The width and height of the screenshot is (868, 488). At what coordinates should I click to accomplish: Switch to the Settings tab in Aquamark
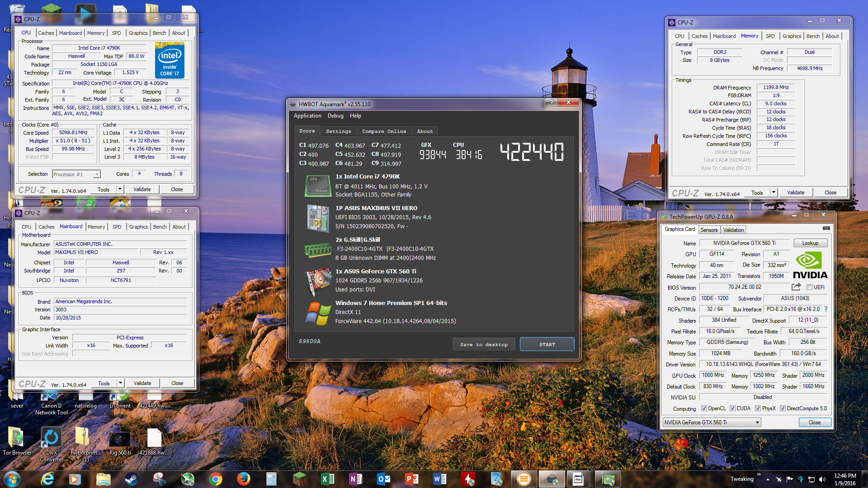pyautogui.click(x=338, y=131)
